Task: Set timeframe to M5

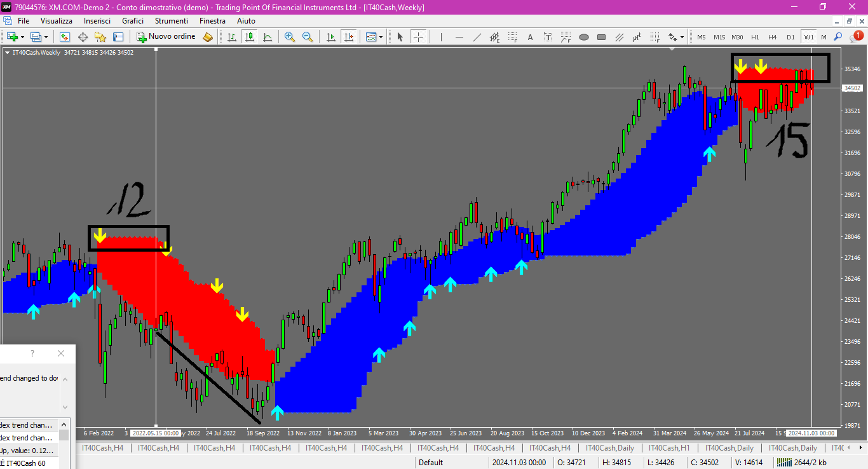Action: coord(702,37)
